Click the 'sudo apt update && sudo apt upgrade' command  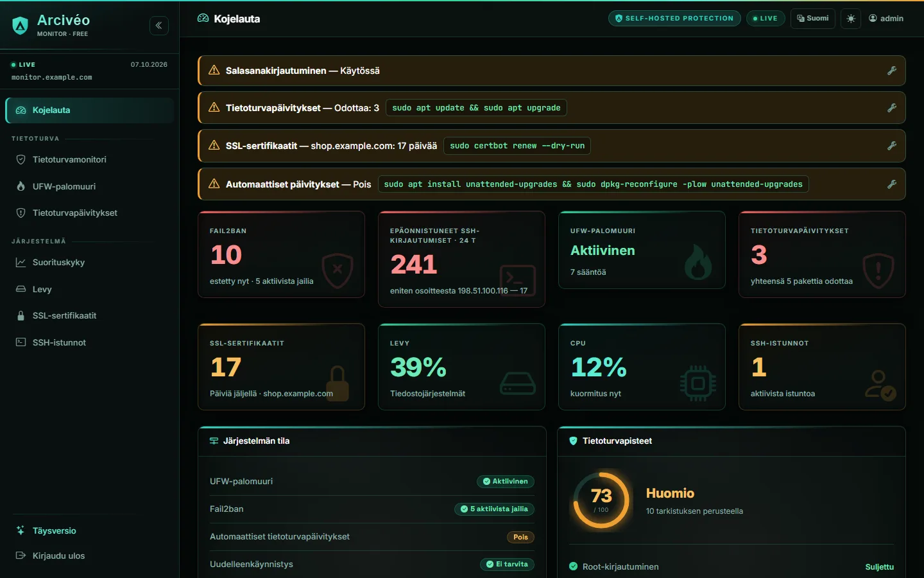point(476,108)
